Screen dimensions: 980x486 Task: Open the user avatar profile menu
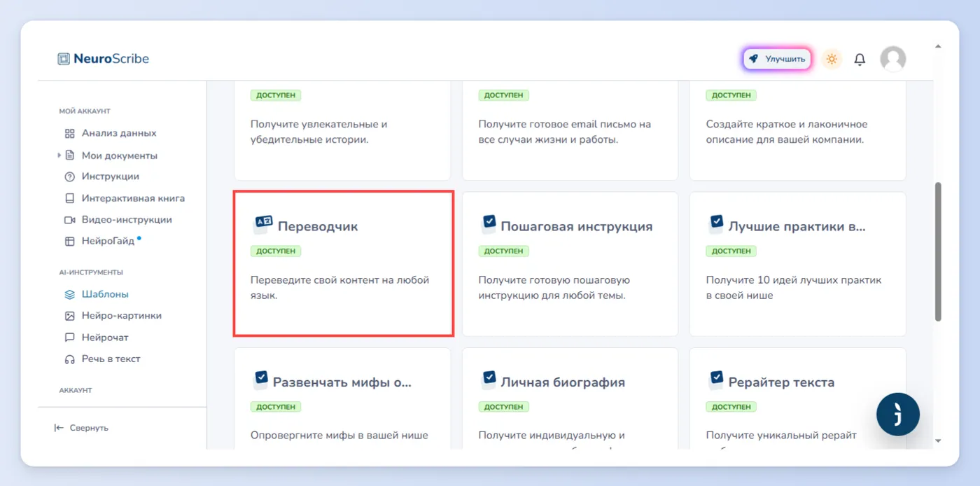pyautogui.click(x=892, y=59)
